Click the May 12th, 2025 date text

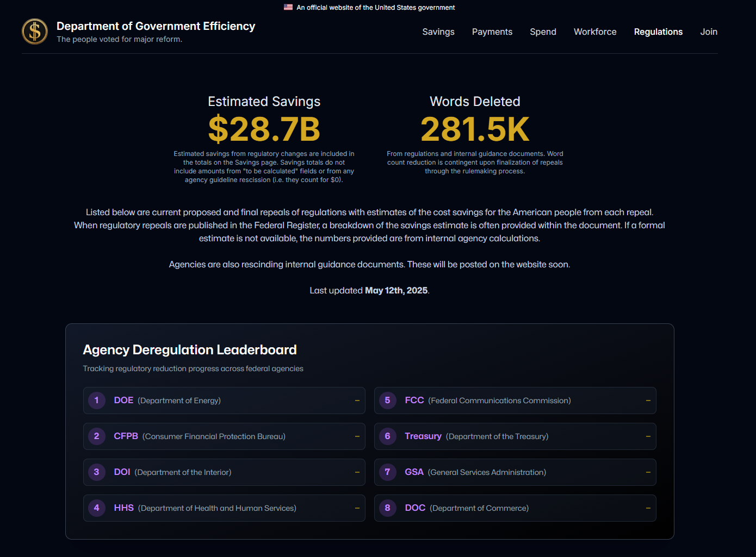coord(396,291)
